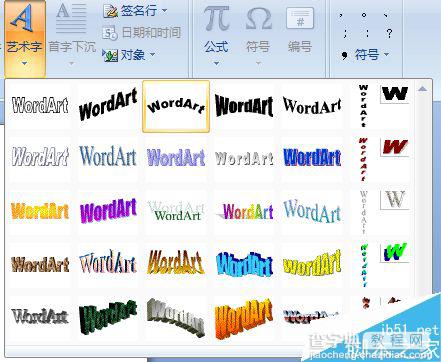Choose gray serif letter W style
Viewport: 441px width, 362px height.
tap(395, 199)
